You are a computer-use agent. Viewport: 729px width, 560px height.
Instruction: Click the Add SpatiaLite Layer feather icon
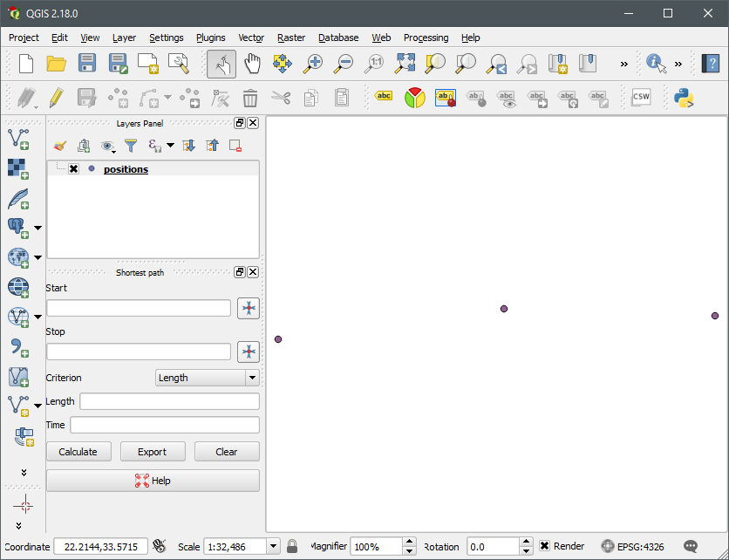pos(18,199)
